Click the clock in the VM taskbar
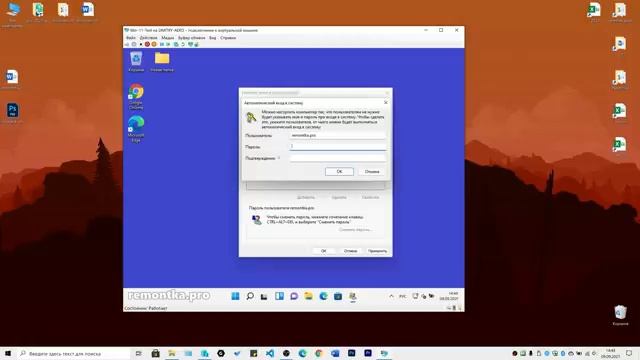This screenshot has height=360, width=640. 448,296
